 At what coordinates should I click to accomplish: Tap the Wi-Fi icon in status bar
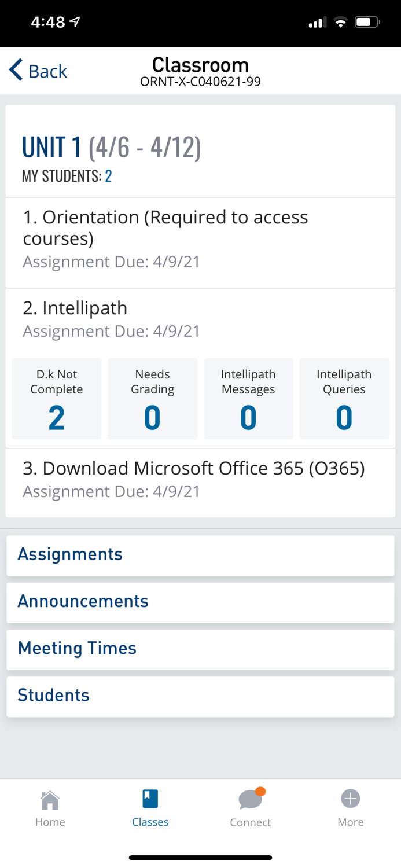tap(340, 21)
